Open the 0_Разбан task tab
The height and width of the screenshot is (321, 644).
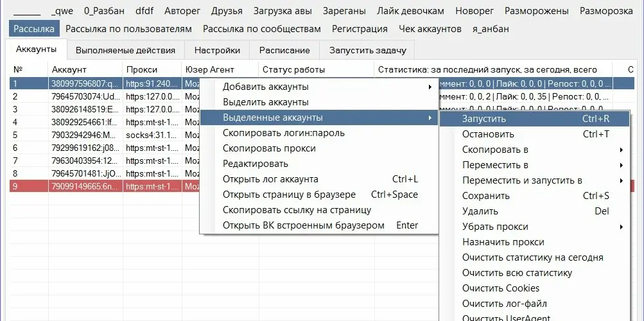point(104,11)
